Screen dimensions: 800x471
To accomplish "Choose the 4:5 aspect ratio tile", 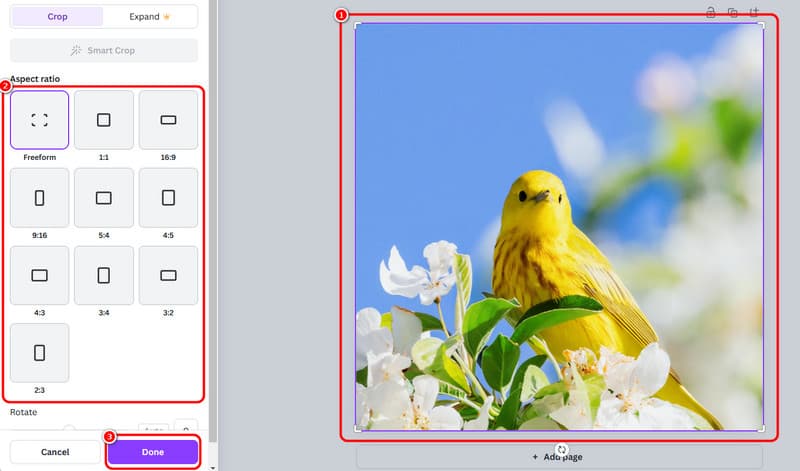I will click(168, 197).
